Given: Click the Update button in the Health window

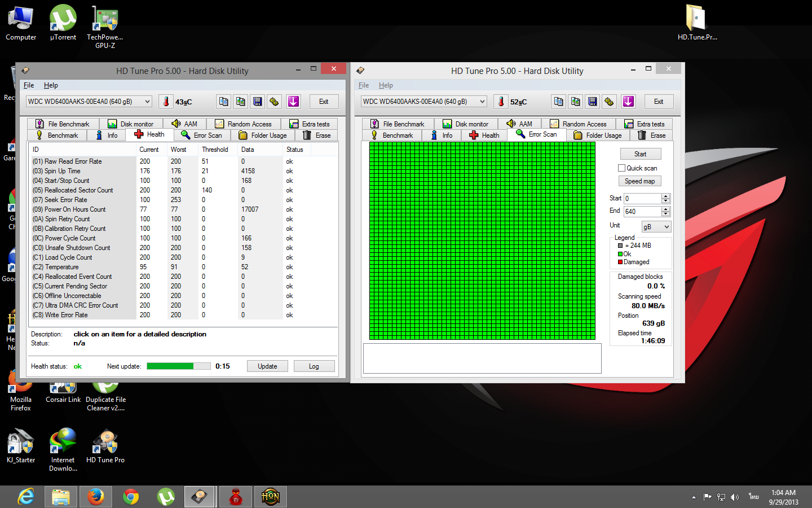Looking at the screenshot, I should pyautogui.click(x=267, y=366).
